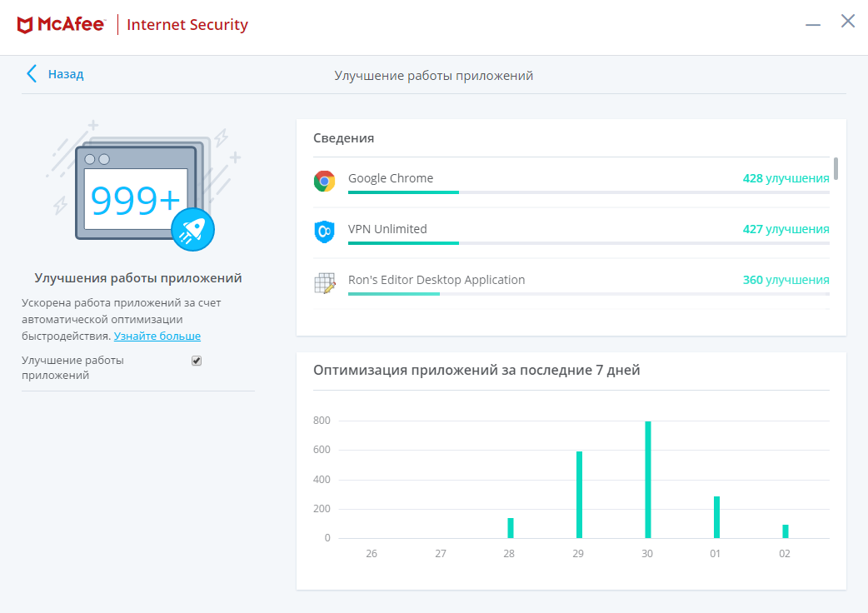
Task: Select Ron's Editor Desktop Application label
Action: click(436, 280)
